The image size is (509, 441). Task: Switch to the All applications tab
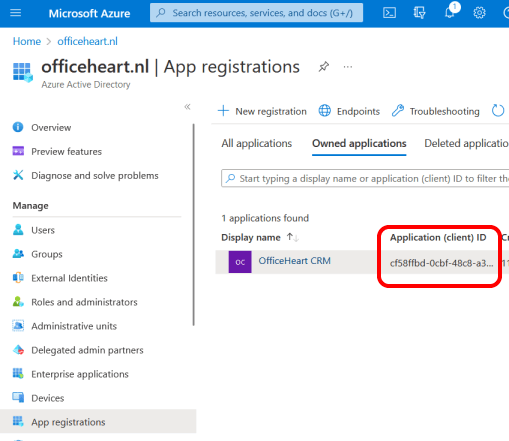(x=257, y=143)
